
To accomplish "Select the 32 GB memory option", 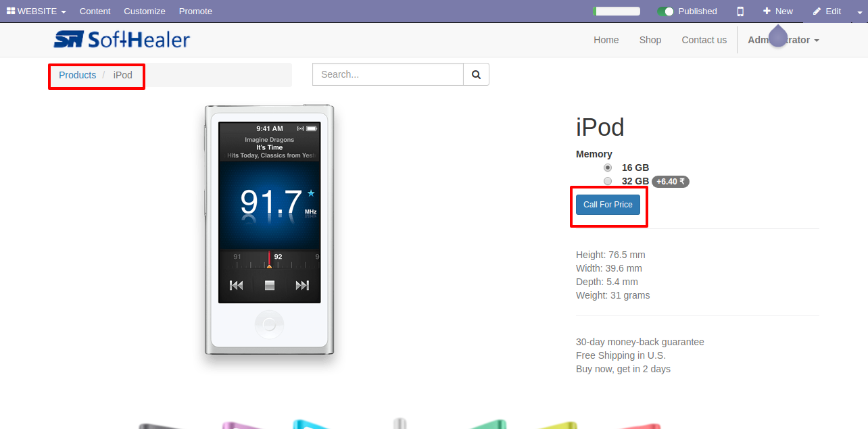I will [608, 181].
